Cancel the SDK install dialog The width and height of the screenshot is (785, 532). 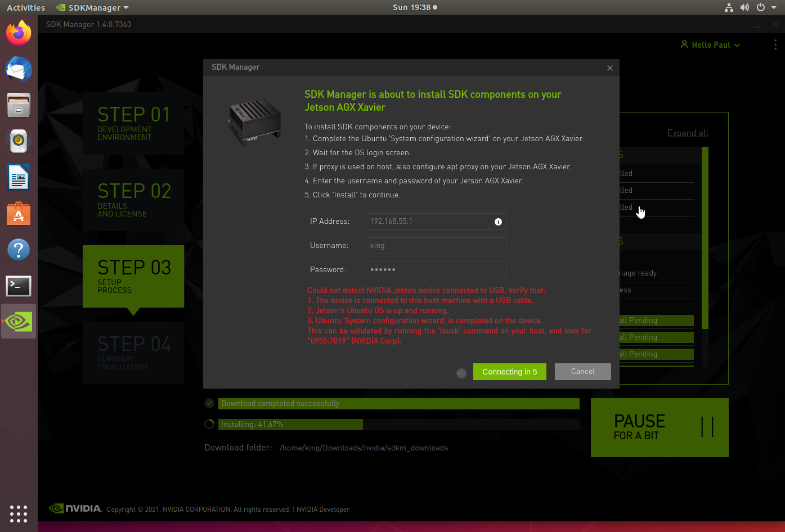click(x=583, y=372)
